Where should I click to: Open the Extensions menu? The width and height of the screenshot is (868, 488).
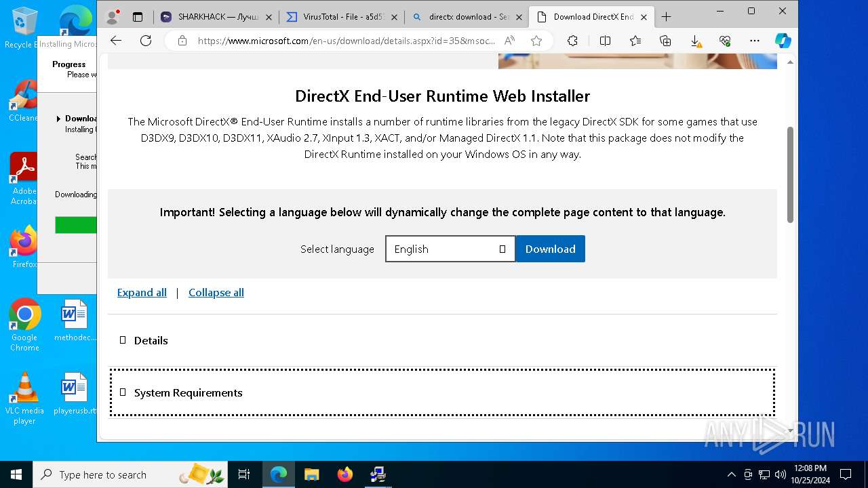572,41
